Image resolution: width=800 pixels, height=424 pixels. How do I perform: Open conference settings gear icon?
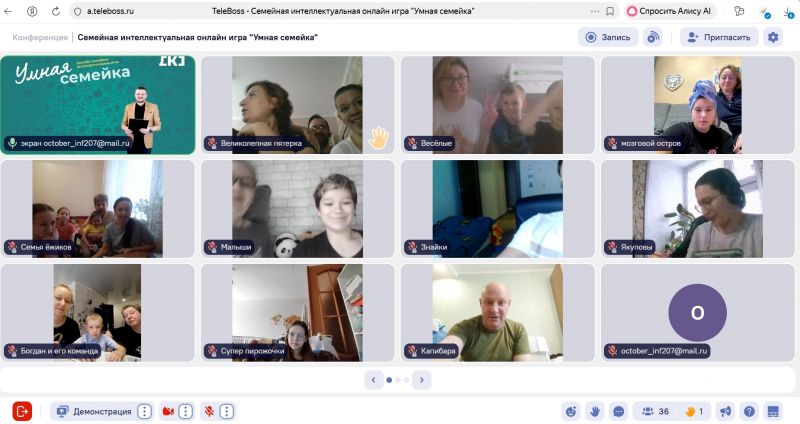click(772, 37)
